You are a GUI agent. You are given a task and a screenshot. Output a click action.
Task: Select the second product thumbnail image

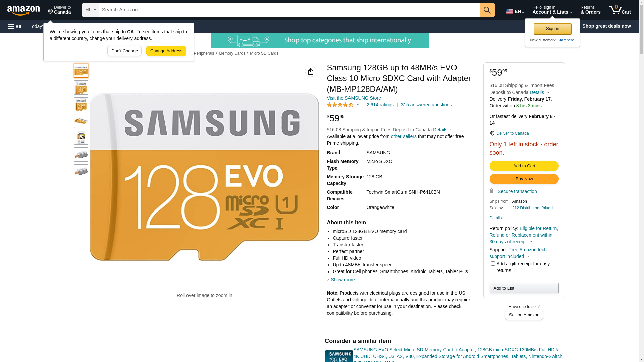81,87
